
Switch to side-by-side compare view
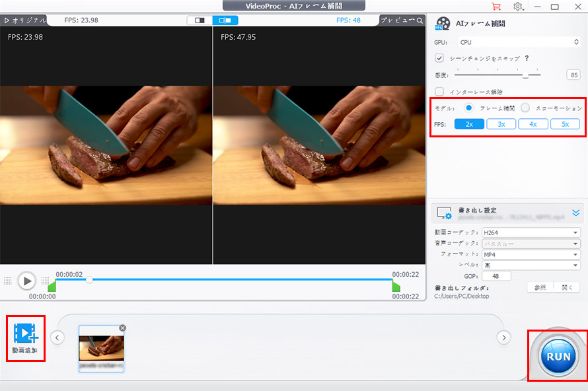click(x=225, y=20)
